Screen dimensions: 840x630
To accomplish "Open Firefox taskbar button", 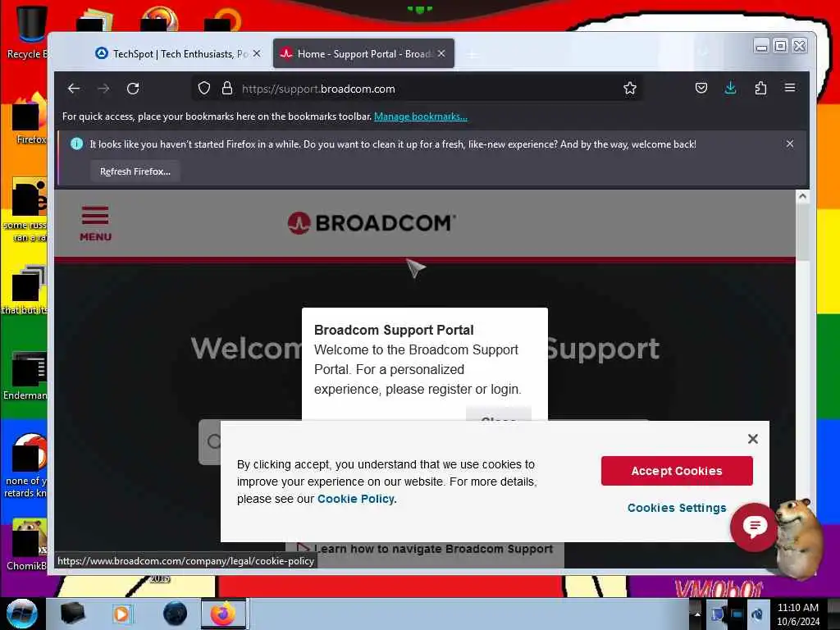I will (x=224, y=614).
